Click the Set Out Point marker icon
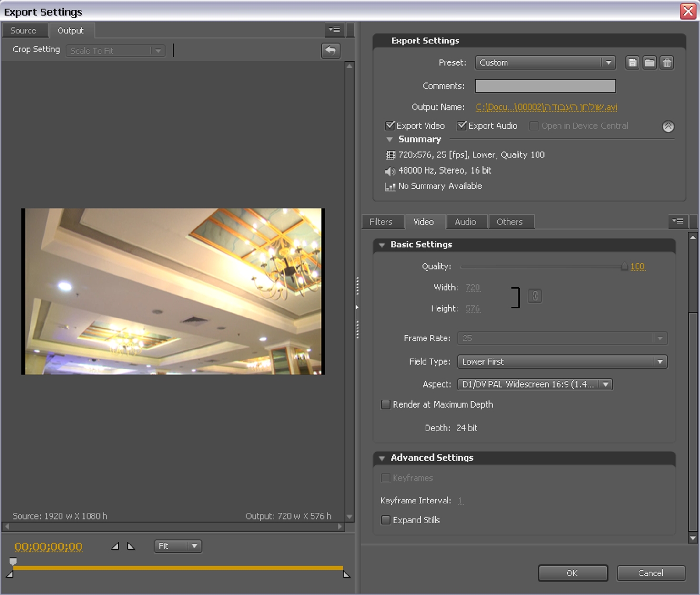Screen dimensions: 700x595 [x=131, y=546]
